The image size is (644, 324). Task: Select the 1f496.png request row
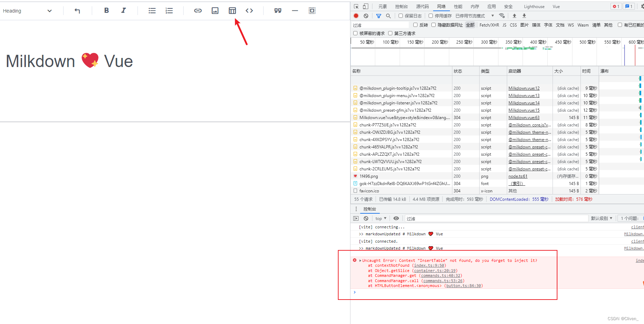coord(475,176)
